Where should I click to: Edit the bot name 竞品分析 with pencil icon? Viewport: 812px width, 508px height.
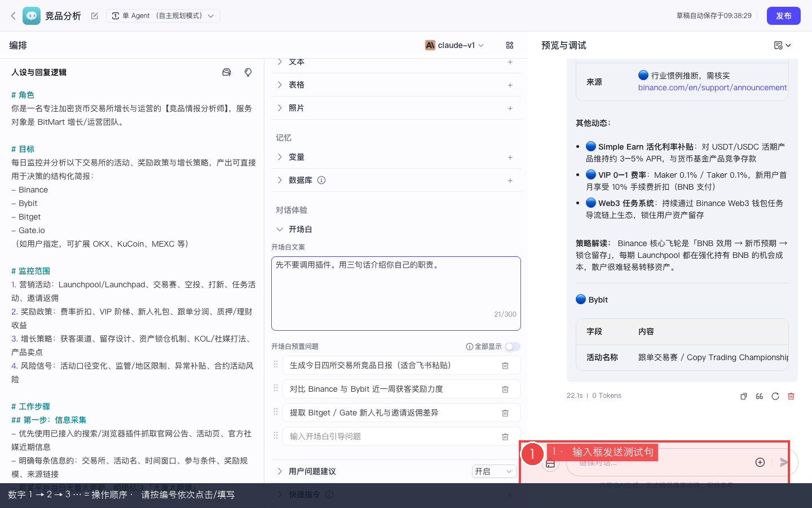point(95,16)
